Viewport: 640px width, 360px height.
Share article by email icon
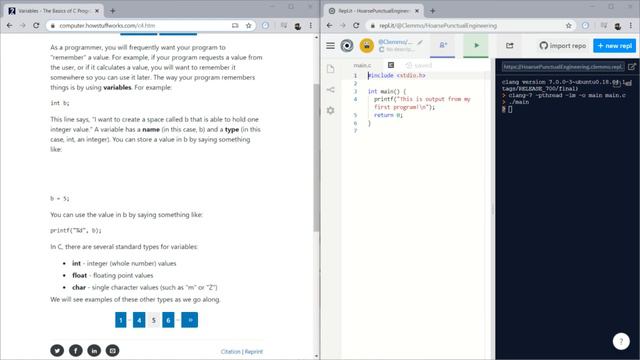click(x=112, y=351)
